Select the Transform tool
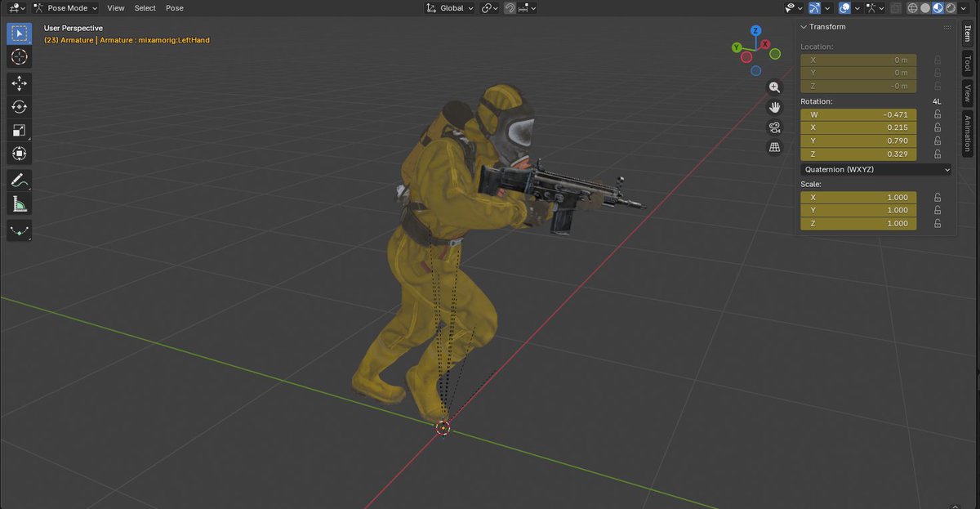980x509 pixels. click(20, 154)
